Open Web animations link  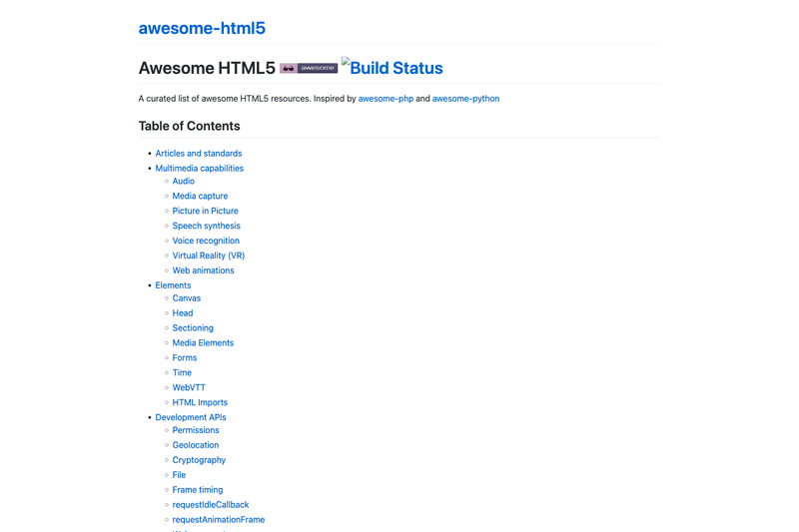[x=203, y=270]
